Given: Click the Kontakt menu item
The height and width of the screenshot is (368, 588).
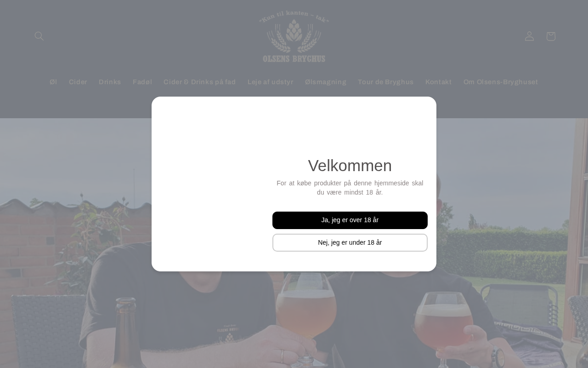Looking at the screenshot, I should 438,82.
